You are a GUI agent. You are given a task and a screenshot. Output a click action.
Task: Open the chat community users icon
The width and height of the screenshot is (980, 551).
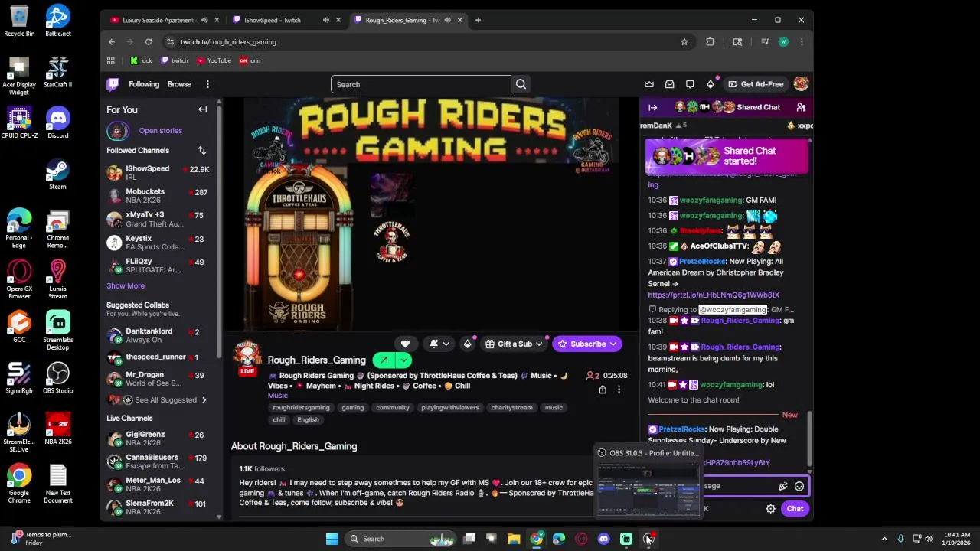tap(801, 107)
